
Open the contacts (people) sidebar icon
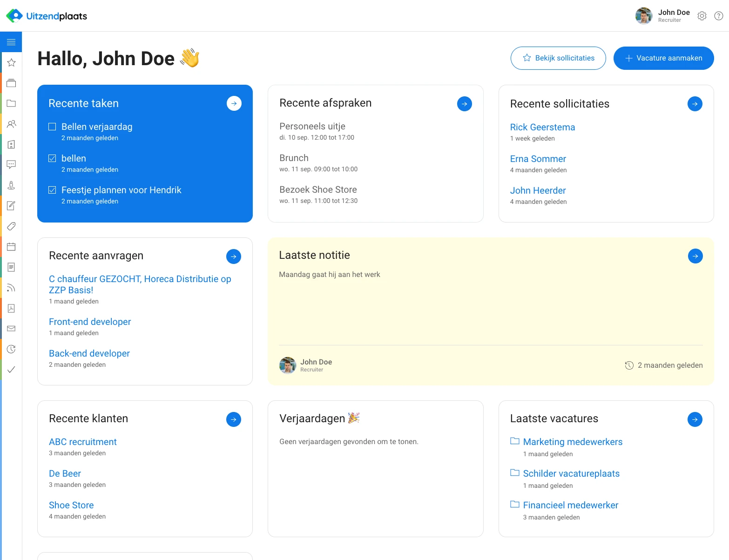click(11, 124)
